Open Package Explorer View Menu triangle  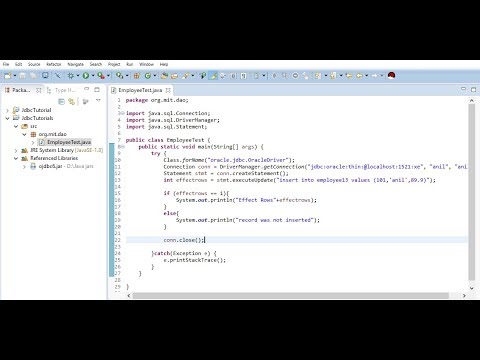point(98,100)
